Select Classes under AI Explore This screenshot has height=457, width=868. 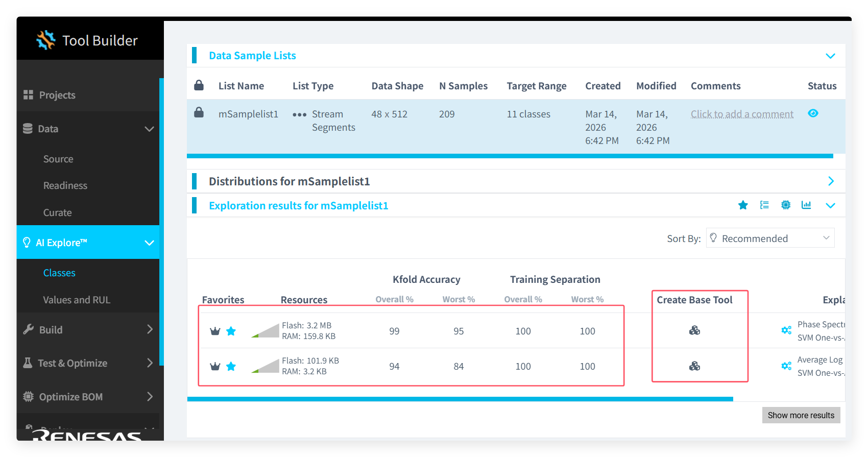click(x=59, y=273)
